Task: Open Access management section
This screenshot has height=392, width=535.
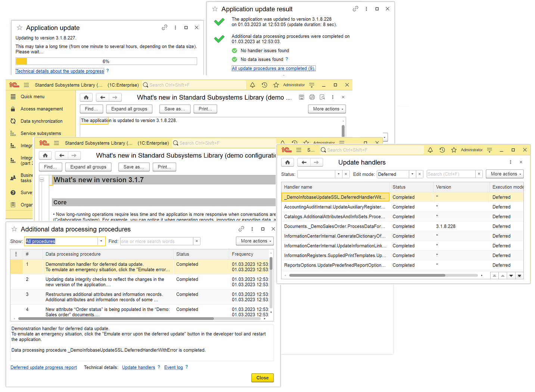Action: [x=41, y=109]
